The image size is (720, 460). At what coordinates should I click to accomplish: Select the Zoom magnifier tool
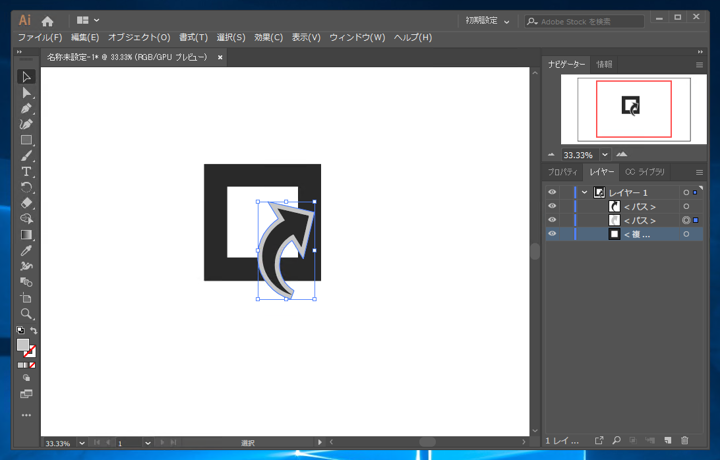[x=26, y=314]
